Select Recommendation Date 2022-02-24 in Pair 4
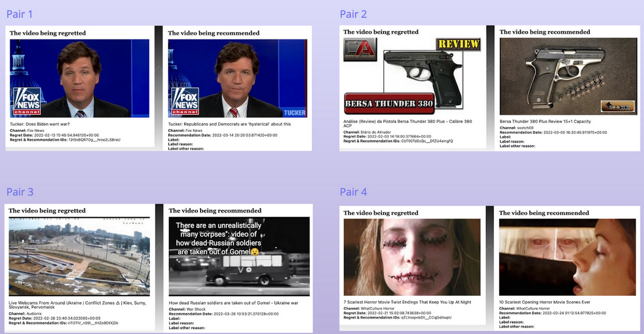Viewport: 644px width, 334px height. pyautogui.click(x=553, y=313)
